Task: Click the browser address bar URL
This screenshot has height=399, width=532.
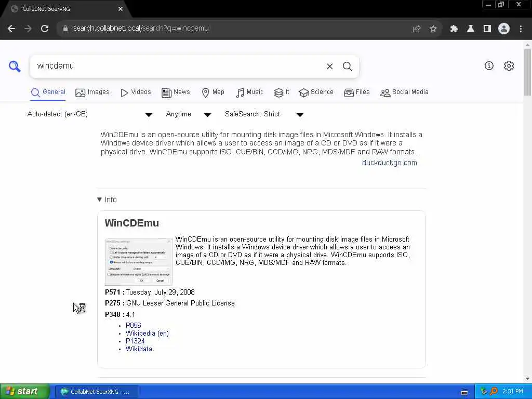Action: click(x=141, y=29)
